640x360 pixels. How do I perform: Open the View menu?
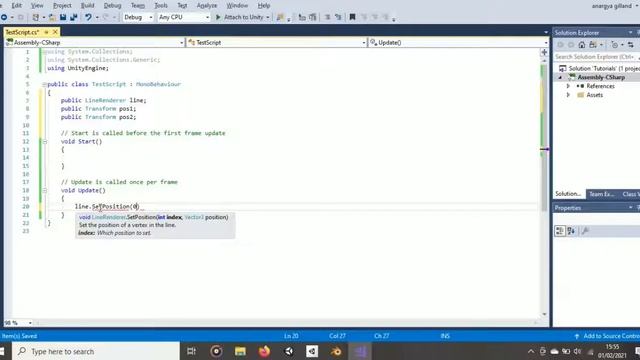click(37, 5)
